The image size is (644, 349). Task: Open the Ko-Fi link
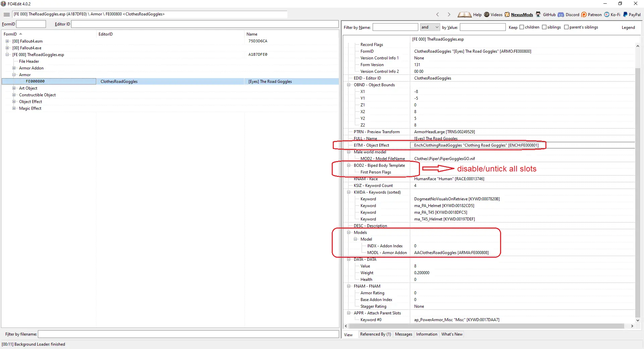tap(615, 15)
